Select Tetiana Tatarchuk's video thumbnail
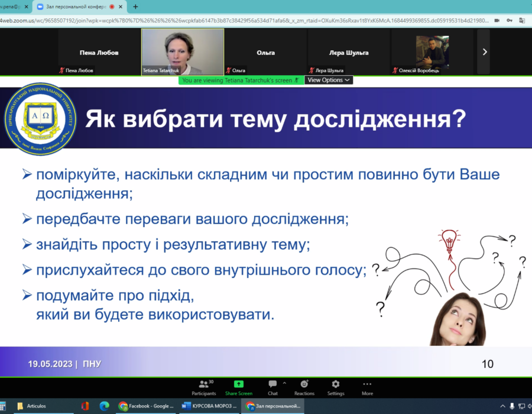 (x=183, y=52)
